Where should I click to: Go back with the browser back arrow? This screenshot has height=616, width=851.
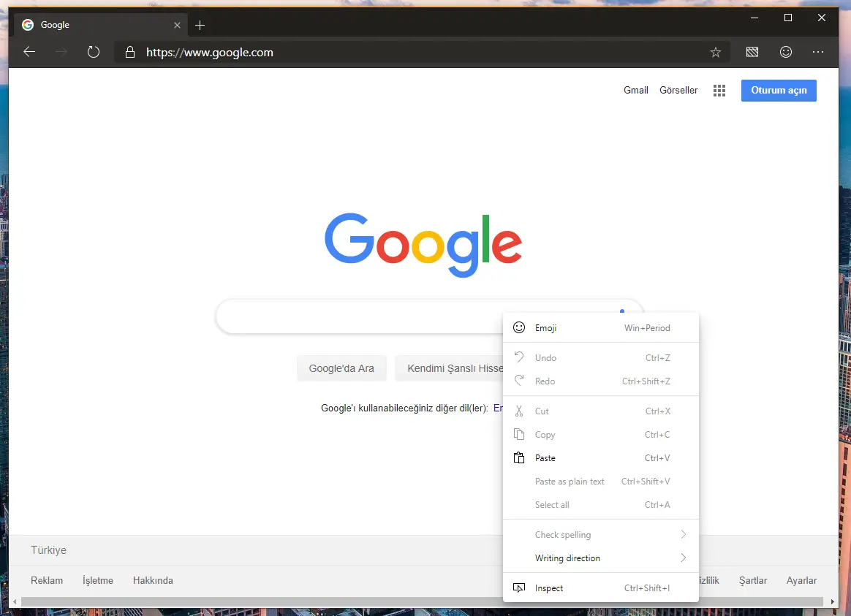[29, 52]
